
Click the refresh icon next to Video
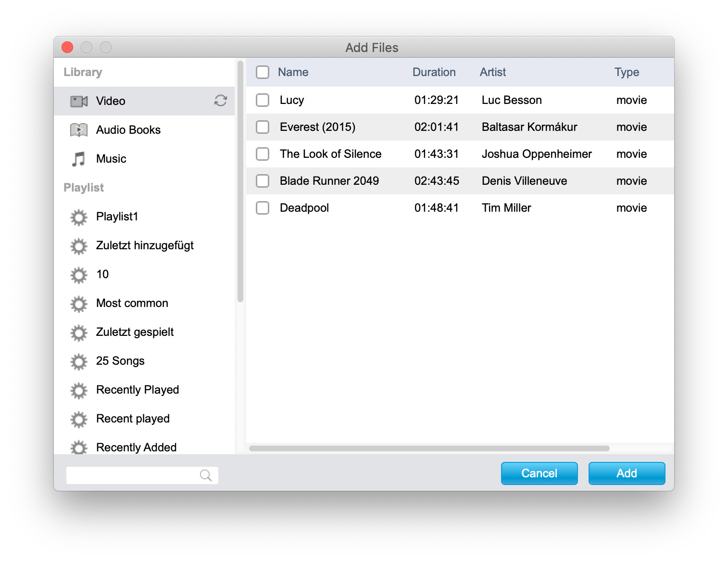pos(221,101)
